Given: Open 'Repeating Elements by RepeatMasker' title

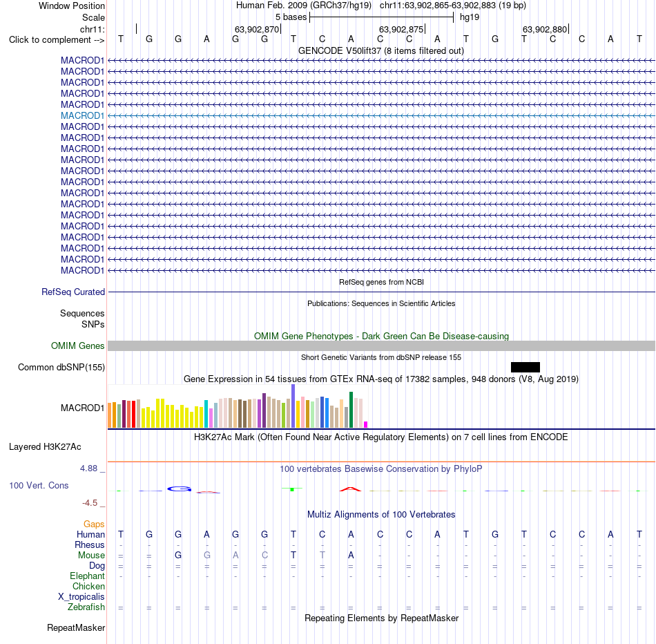Looking at the screenshot, I should coord(381,618).
